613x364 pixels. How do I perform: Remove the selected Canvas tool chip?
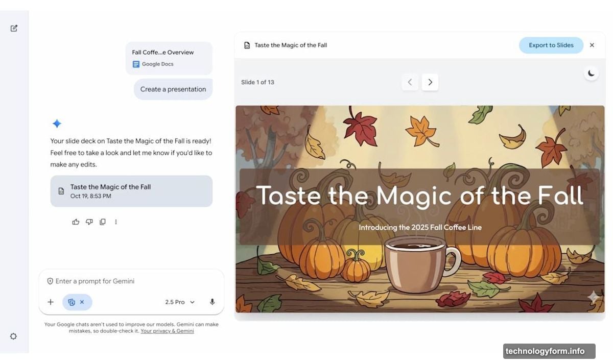82,302
